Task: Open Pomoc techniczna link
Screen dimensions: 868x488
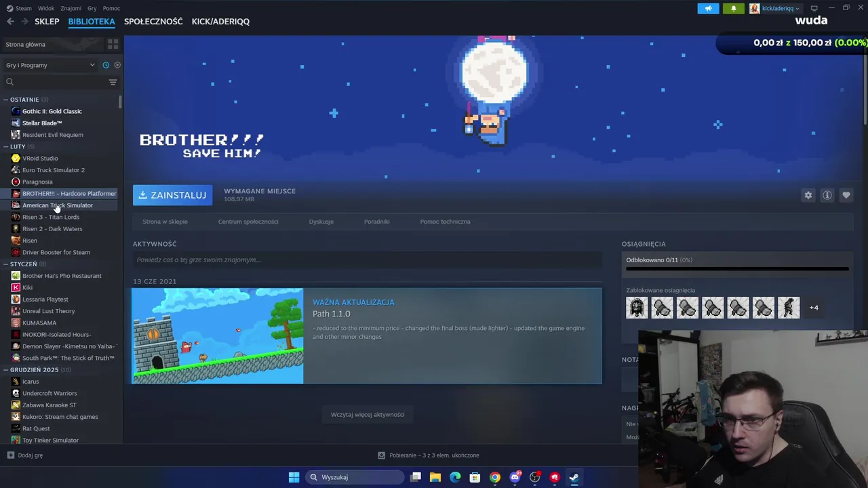Action: 445,222
